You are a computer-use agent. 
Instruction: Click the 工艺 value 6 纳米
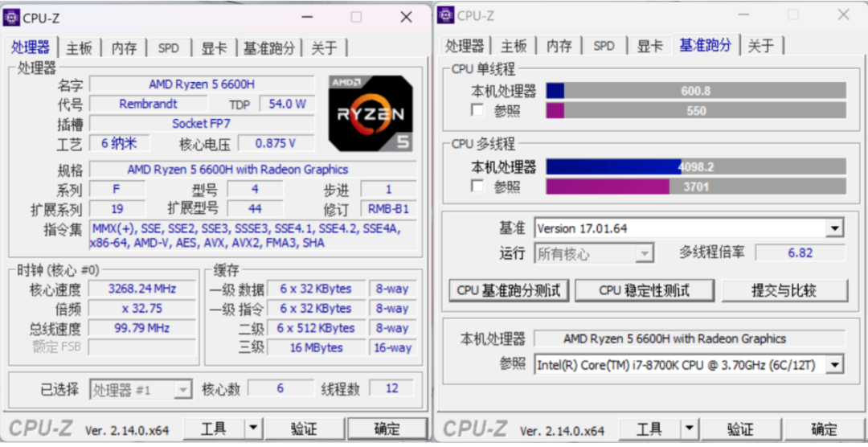coord(119,143)
